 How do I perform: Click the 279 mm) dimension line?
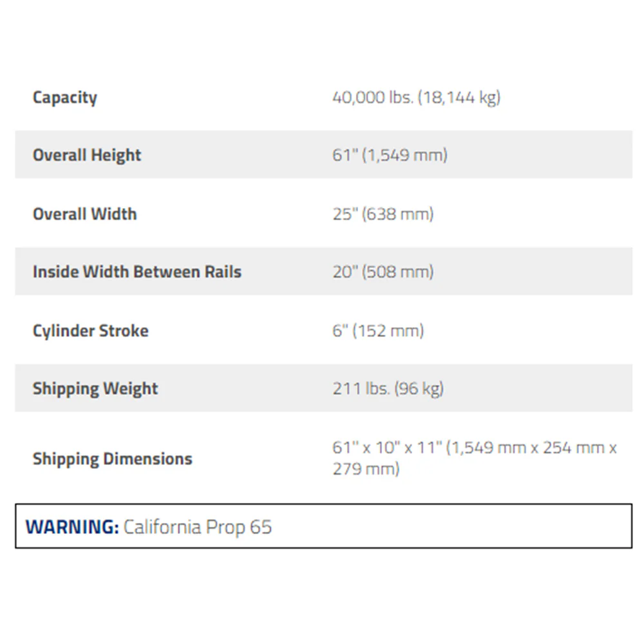(366, 469)
